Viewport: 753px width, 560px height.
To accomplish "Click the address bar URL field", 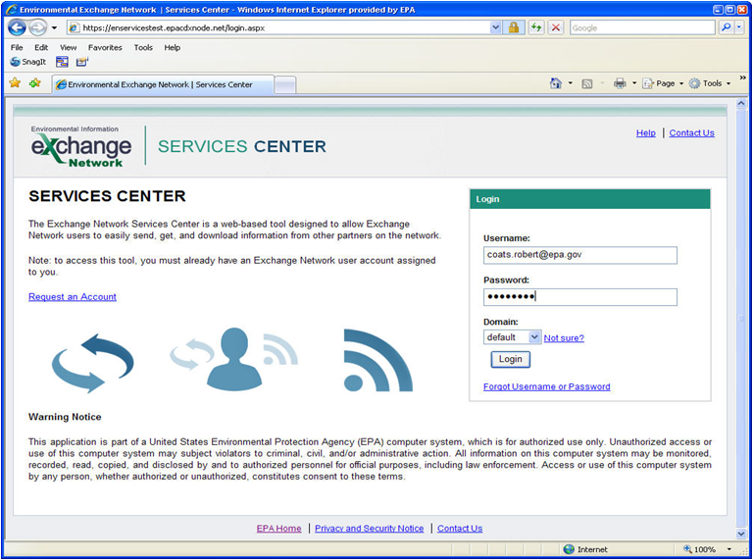I will pyautogui.click(x=278, y=27).
